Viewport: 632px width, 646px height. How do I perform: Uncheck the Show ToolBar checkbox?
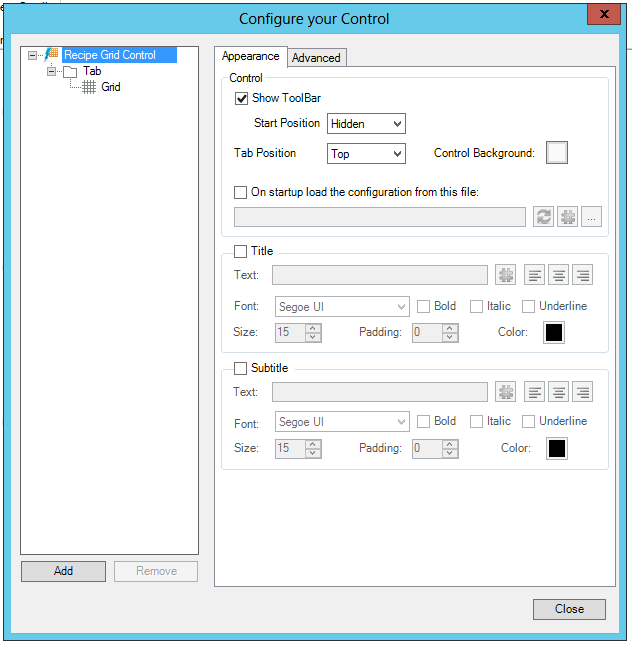pos(241,98)
